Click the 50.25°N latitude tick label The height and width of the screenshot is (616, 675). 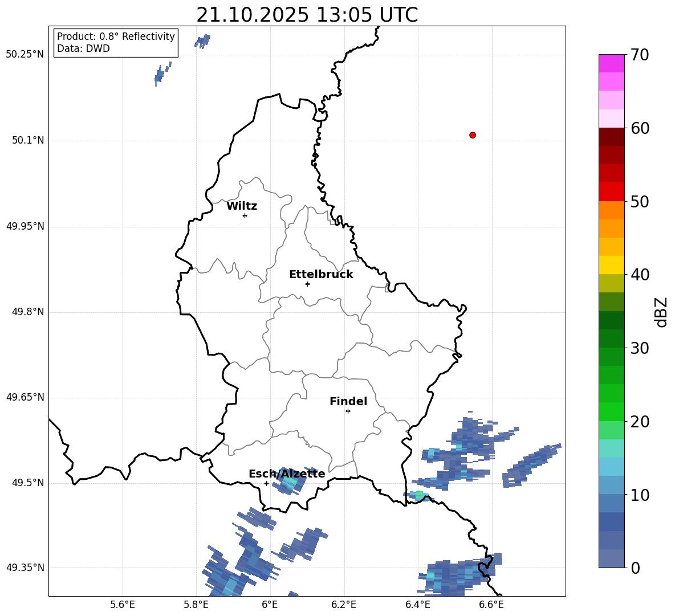coord(25,55)
